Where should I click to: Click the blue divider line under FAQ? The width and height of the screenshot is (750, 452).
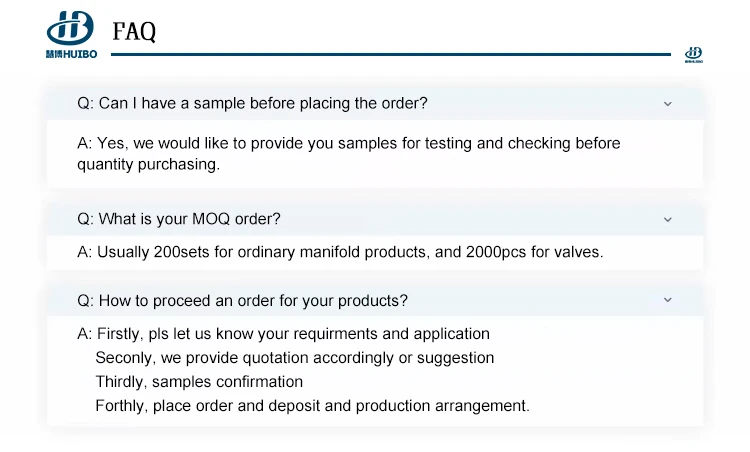pos(391,55)
